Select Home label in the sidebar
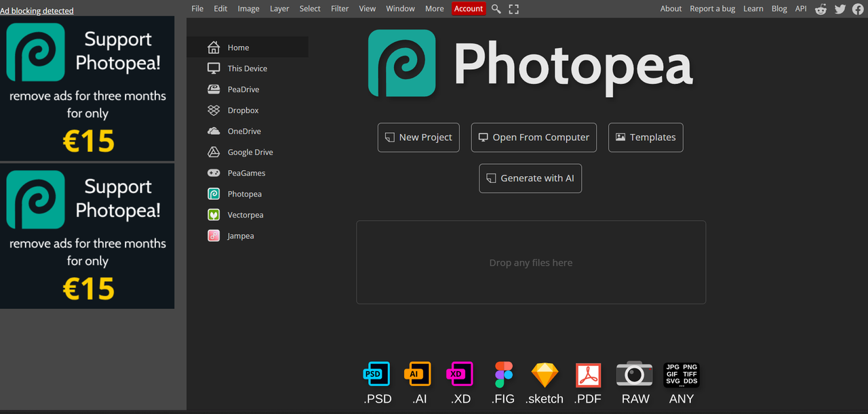The height and width of the screenshot is (414, 868). 238,47
